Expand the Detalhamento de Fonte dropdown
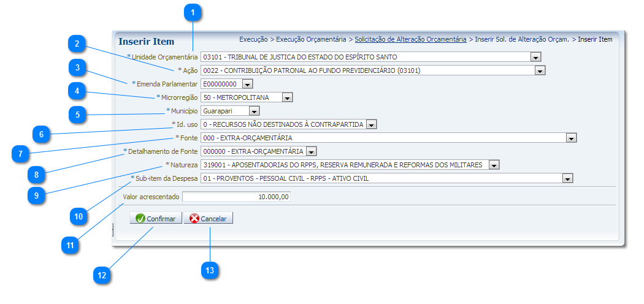Screen dimensions: 644x304 [x=311, y=151]
